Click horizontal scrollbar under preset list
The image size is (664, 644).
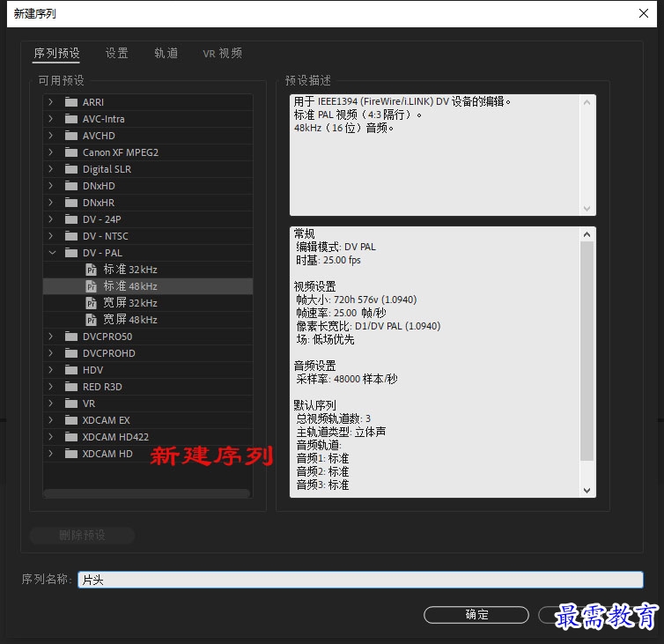pyautogui.click(x=146, y=493)
